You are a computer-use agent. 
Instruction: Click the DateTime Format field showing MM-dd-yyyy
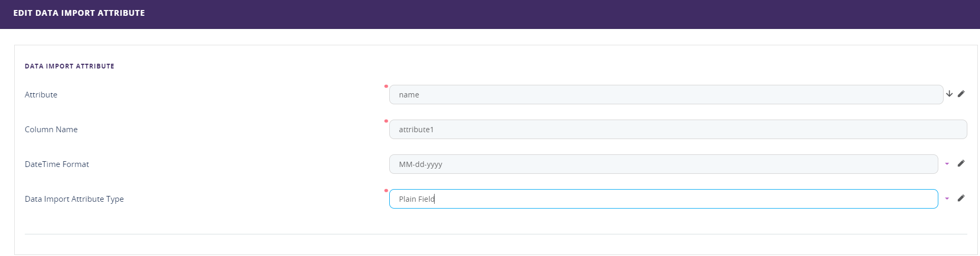click(x=663, y=164)
